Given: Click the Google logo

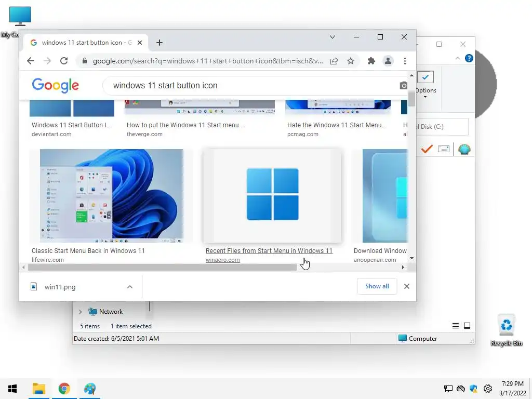Looking at the screenshot, I should [x=55, y=85].
